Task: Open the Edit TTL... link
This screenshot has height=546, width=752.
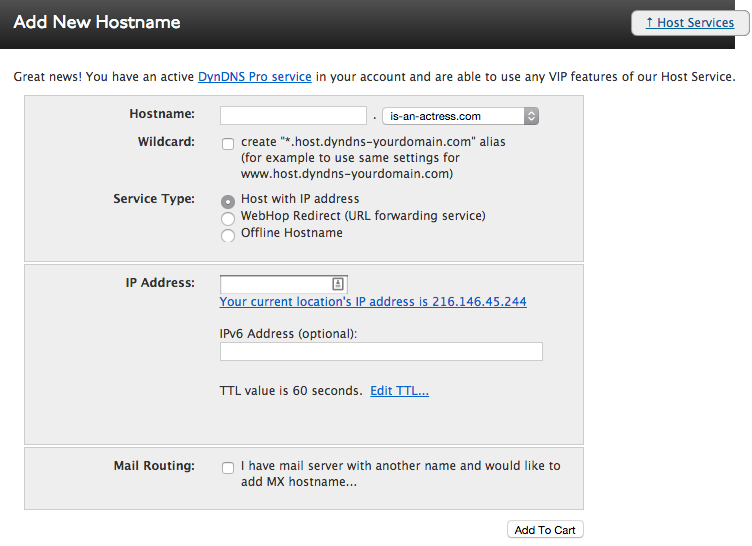Action: tap(400, 391)
